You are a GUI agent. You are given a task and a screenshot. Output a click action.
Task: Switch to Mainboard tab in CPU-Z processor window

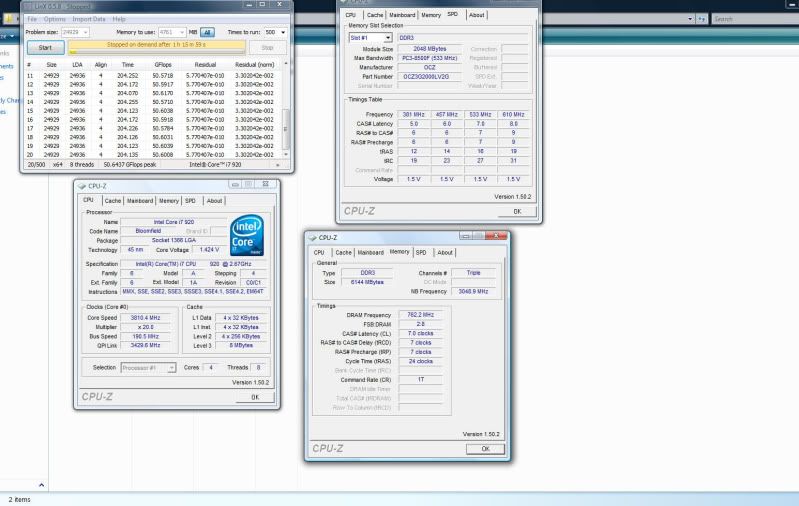[140, 201]
